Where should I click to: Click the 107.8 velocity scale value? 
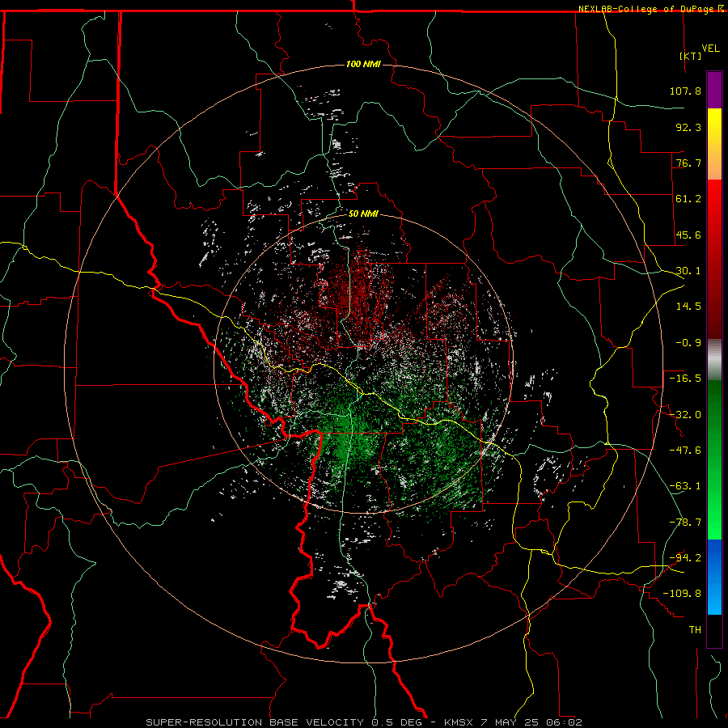pos(685,91)
